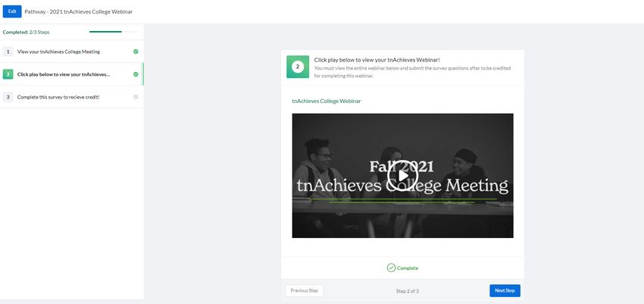Click the gray status dot for step 3
Viewport: 644px width, 304px height.
(136, 97)
